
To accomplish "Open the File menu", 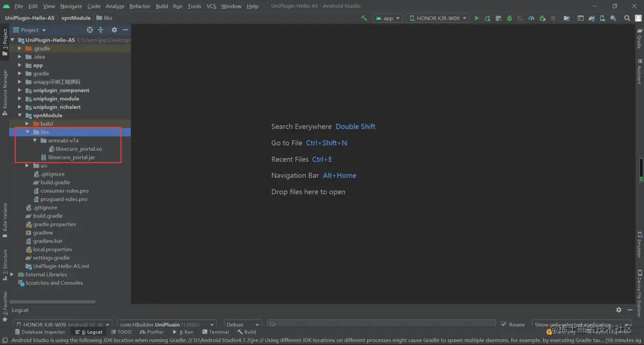I will (19, 6).
